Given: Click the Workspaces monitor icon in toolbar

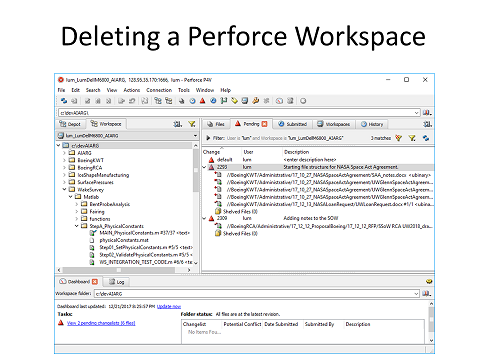Looking at the screenshot, I should click(x=245, y=101).
